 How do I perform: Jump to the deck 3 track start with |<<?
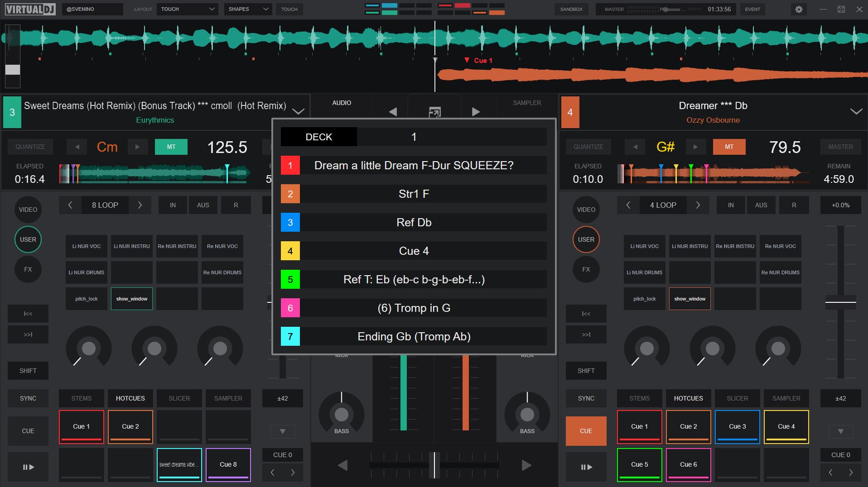[x=28, y=314]
